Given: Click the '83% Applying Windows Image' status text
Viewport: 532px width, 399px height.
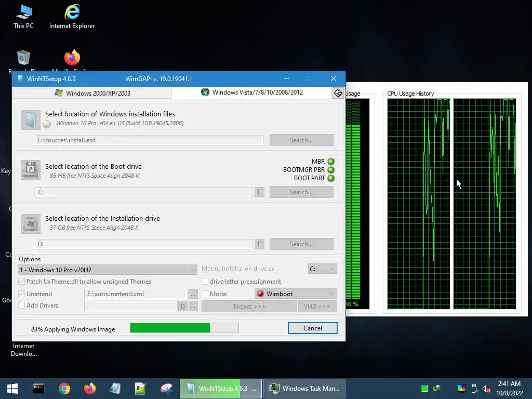Looking at the screenshot, I should pos(73,329).
